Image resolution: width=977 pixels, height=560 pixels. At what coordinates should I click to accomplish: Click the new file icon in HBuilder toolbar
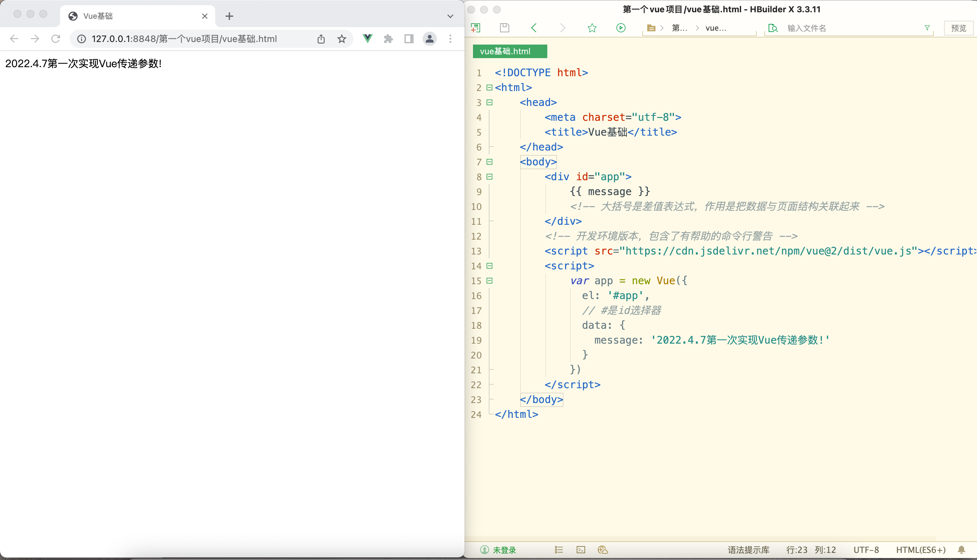pos(476,28)
